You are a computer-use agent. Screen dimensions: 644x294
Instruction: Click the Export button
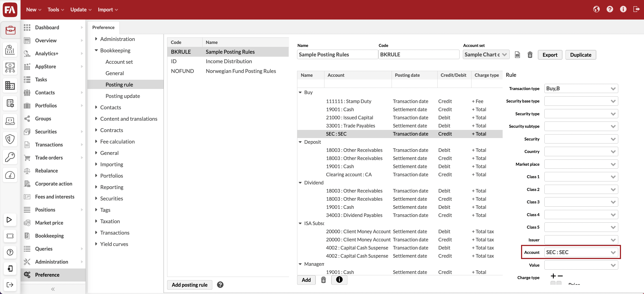(x=550, y=55)
